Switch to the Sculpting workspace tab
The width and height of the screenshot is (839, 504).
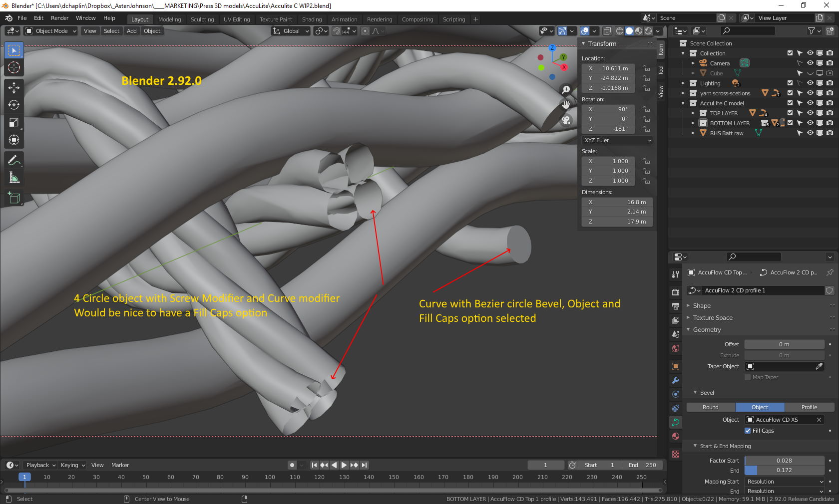202,19
